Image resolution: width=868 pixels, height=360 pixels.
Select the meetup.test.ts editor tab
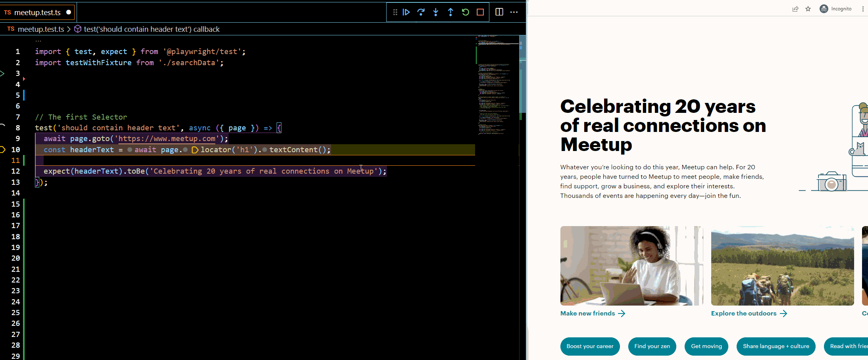(38, 12)
